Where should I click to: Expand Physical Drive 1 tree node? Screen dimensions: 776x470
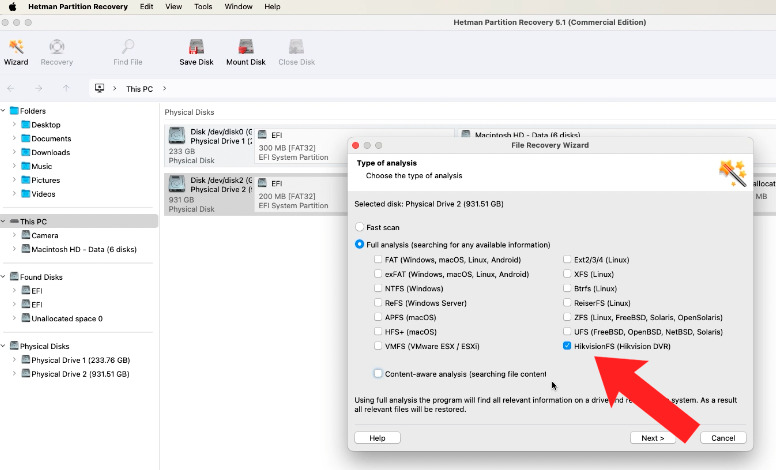[14, 360]
